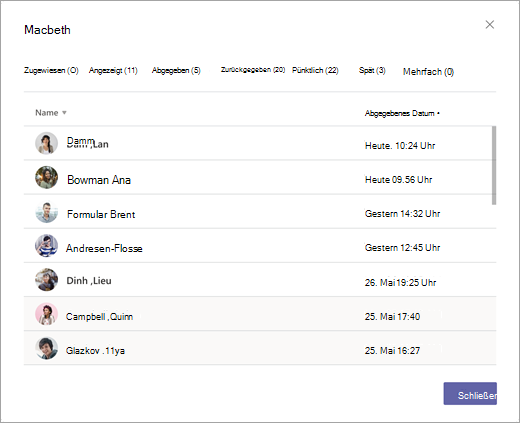
Task: Sort by Name column arrow
Action: coord(64,113)
